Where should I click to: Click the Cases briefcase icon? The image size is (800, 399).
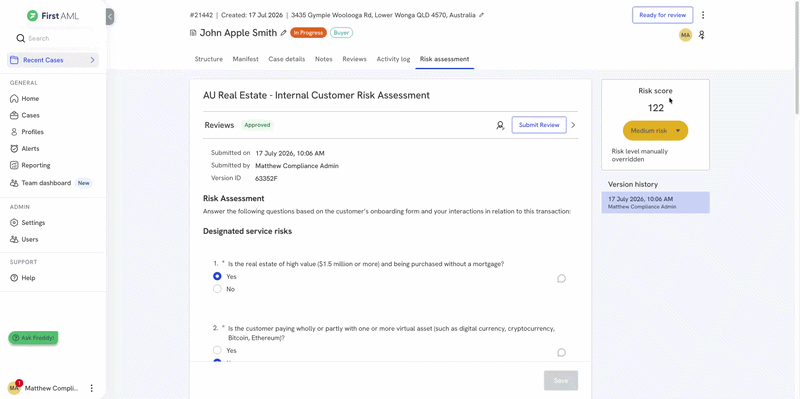(x=14, y=115)
